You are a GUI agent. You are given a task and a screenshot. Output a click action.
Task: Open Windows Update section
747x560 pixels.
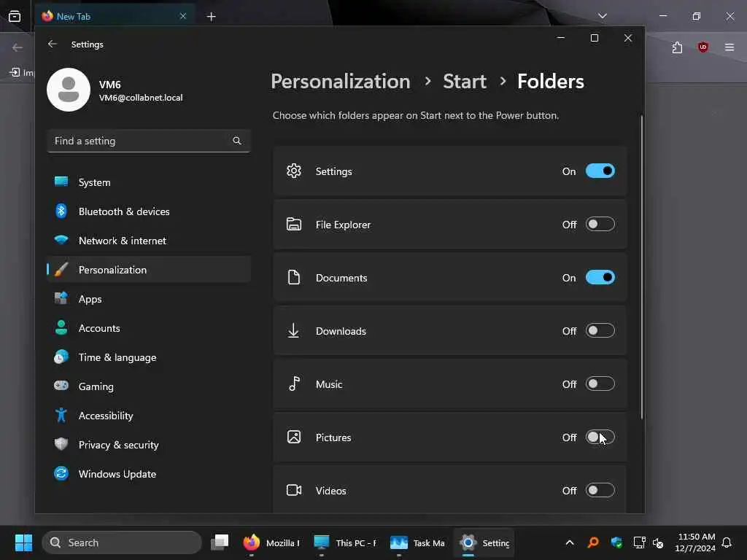tap(117, 474)
